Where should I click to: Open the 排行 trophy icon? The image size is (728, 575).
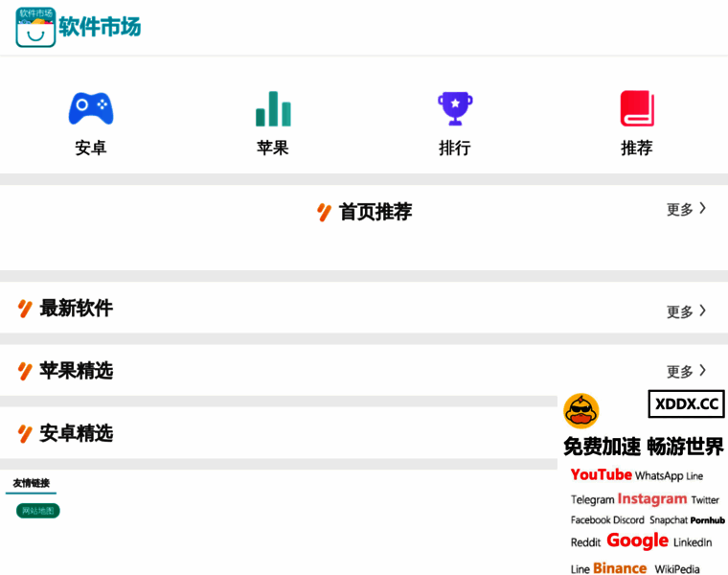(455, 108)
